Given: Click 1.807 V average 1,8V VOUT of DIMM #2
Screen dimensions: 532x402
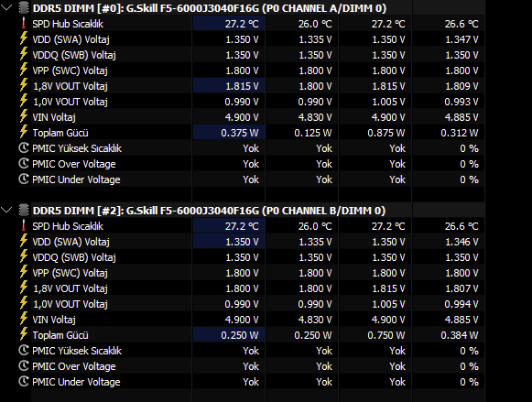Looking at the screenshot, I should coord(461,288).
